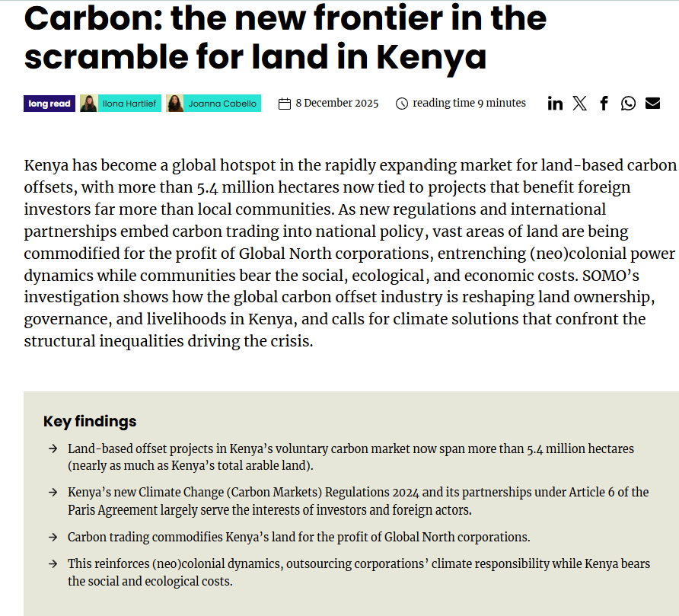The width and height of the screenshot is (679, 616).
Task: Share article by email envelope icon
Action: pos(652,104)
